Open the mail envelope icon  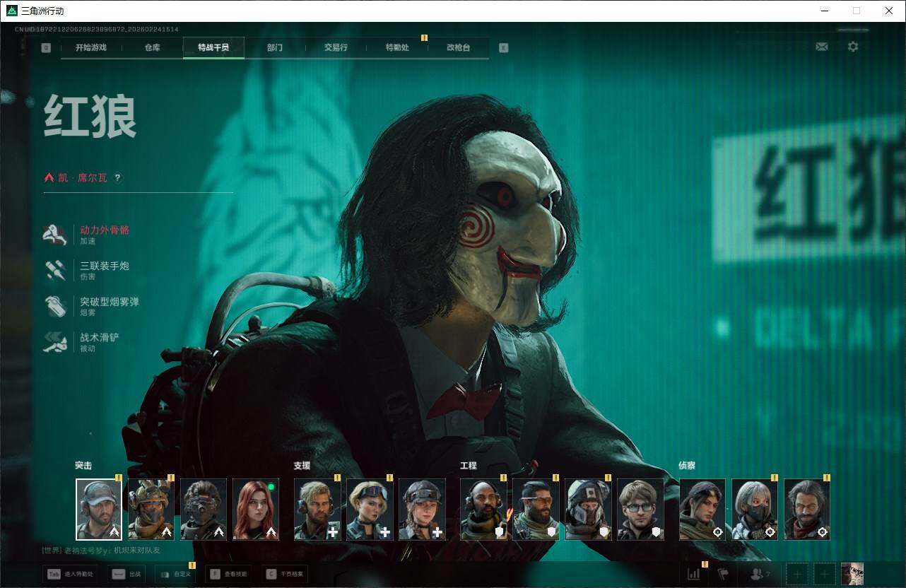[822, 47]
